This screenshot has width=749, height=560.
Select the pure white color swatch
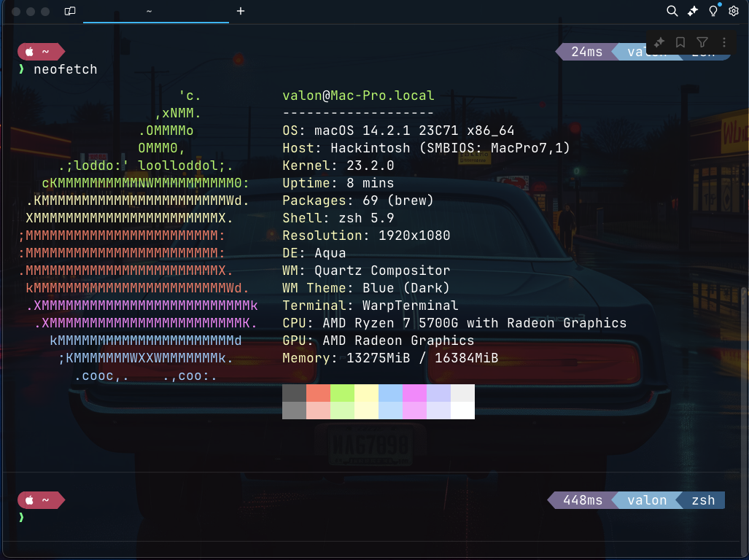tap(463, 411)
